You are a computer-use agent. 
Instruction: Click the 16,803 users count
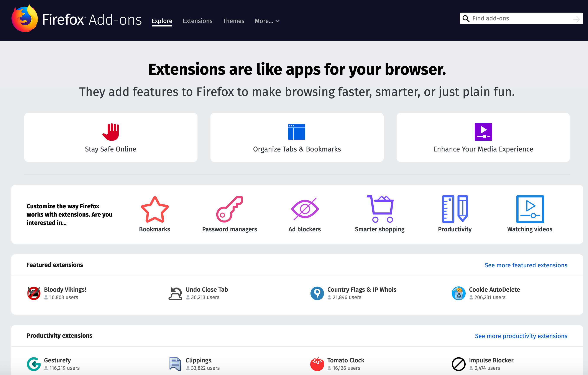coord(64,297)
